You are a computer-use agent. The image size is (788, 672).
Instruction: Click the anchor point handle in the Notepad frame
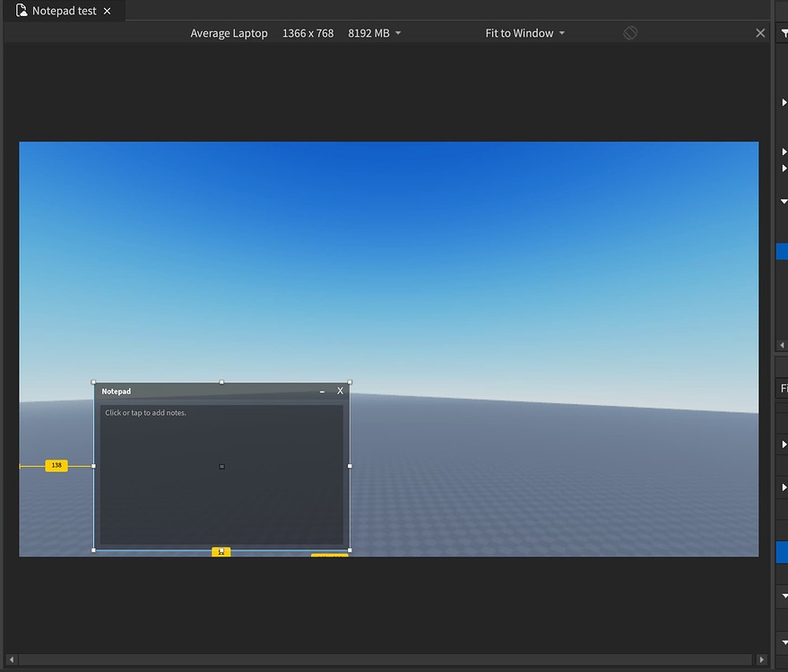tap(221, 466)
